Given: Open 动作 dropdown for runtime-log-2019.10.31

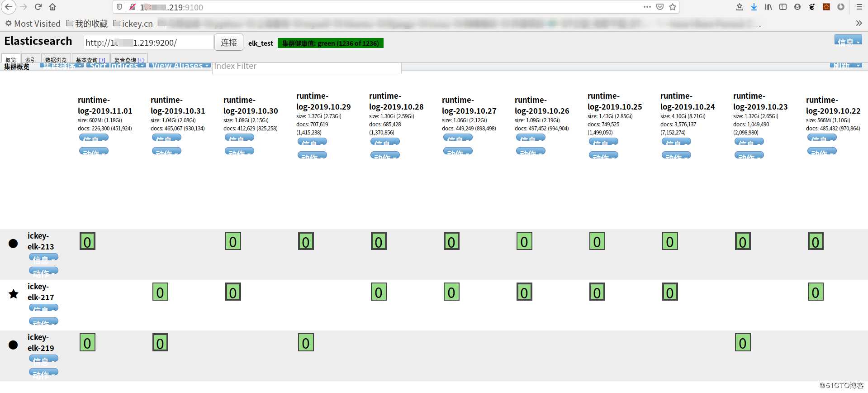Looking at the screenshot, I should [166, 151].
